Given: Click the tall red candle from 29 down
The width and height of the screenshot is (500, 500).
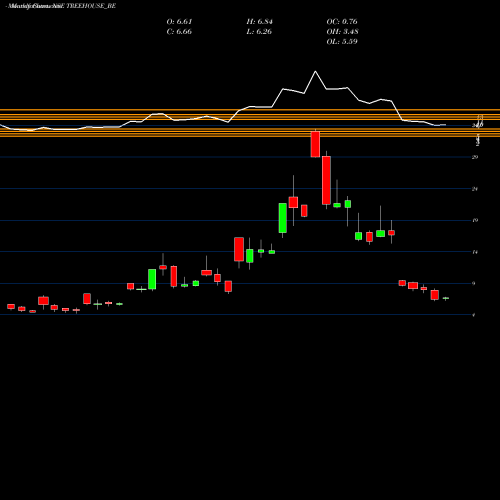Looking at the screenshot, I should (x=326, y=180).
